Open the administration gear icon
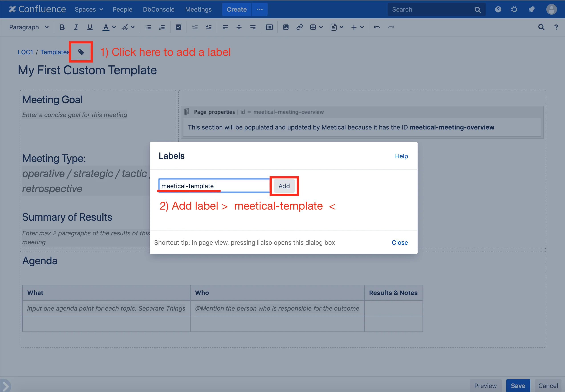Screen dimensions: 565x392 click(x=514, y=9)
